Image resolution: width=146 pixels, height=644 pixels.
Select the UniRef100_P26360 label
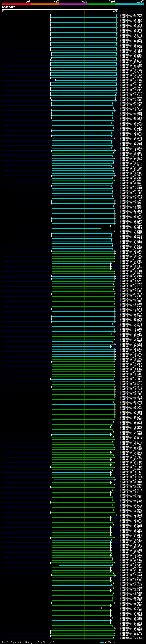(x=131, y=63)
